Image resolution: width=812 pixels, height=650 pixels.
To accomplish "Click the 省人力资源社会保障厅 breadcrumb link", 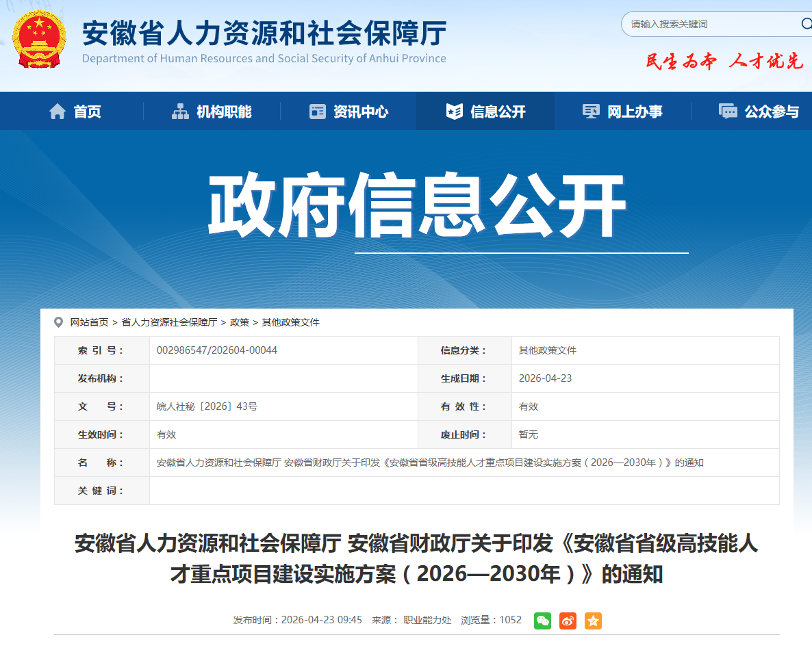I will (x=169, y=322).
